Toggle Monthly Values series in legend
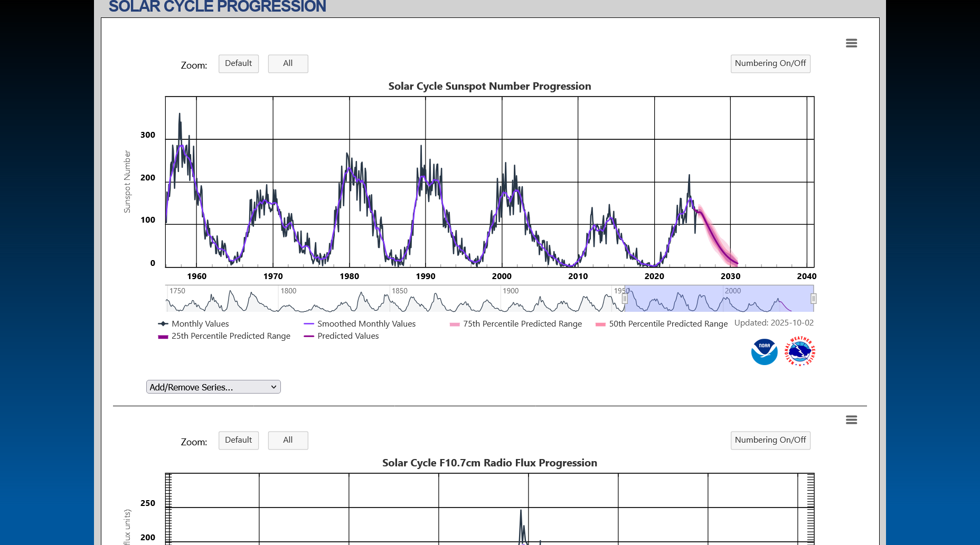 click(x=200, y=324)
